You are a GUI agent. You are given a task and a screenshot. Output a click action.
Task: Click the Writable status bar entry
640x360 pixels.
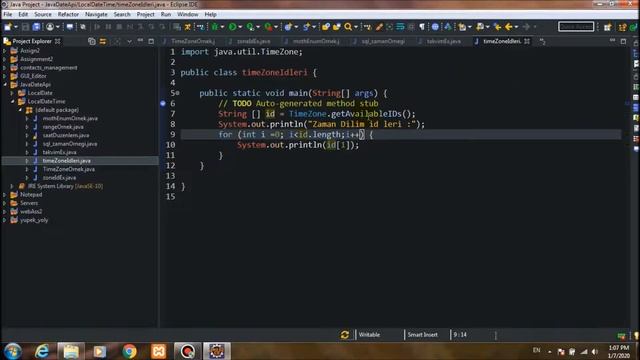369,335
